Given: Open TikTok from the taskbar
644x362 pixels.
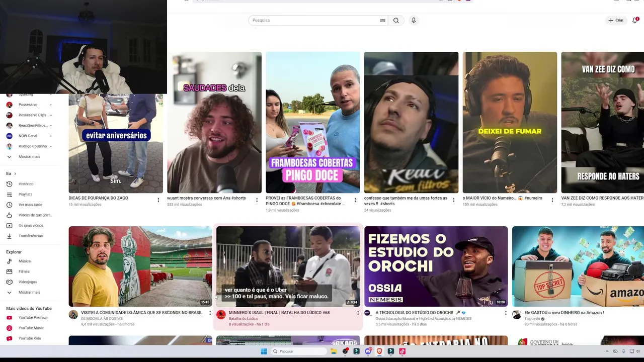Looking at the screenshot, I should [x=402, y=351].
